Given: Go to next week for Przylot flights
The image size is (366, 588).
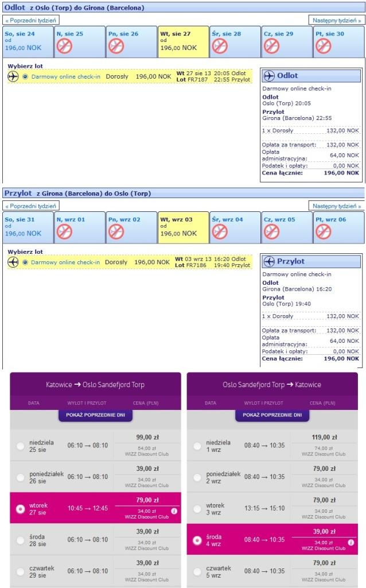Looking at the screenshot, I should [x=336, y=206].
